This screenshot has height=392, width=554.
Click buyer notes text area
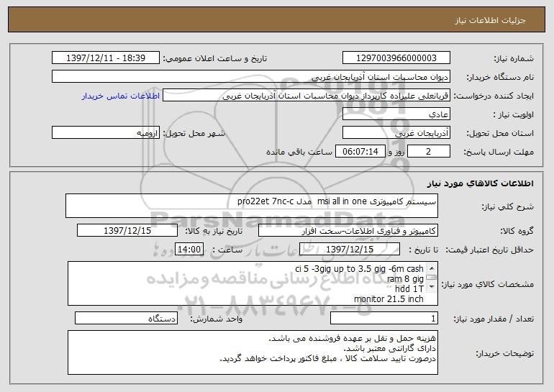pyautogui.click(x=253, y=352)
